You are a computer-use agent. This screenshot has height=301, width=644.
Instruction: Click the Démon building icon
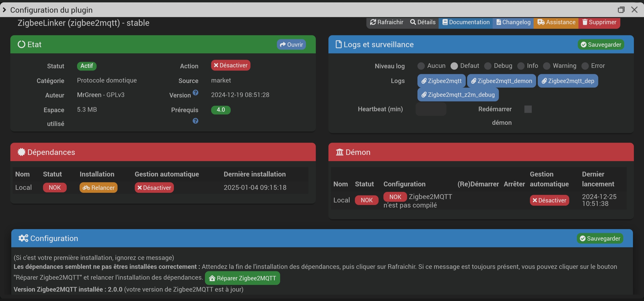[339, 152]
